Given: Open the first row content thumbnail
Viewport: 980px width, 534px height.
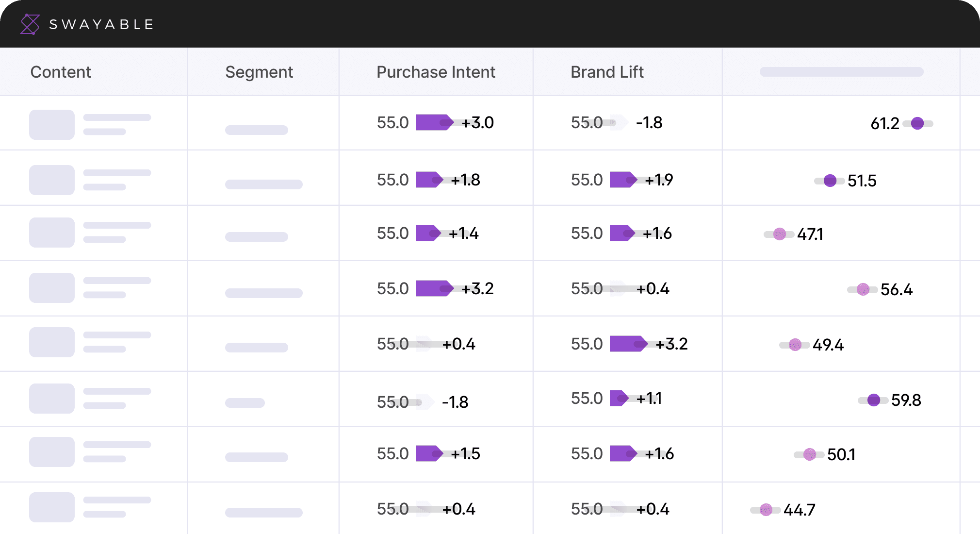Looking at the screenshot, I should (x=52, y=125).
